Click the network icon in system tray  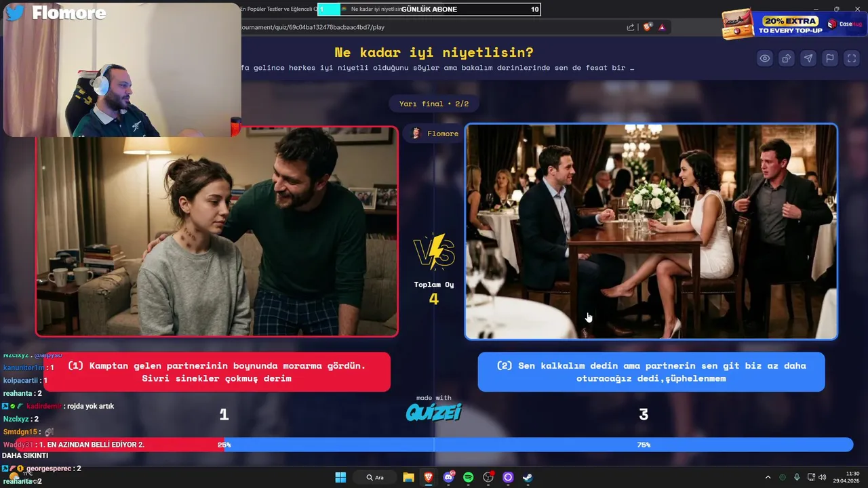click(x=811, y=477)
